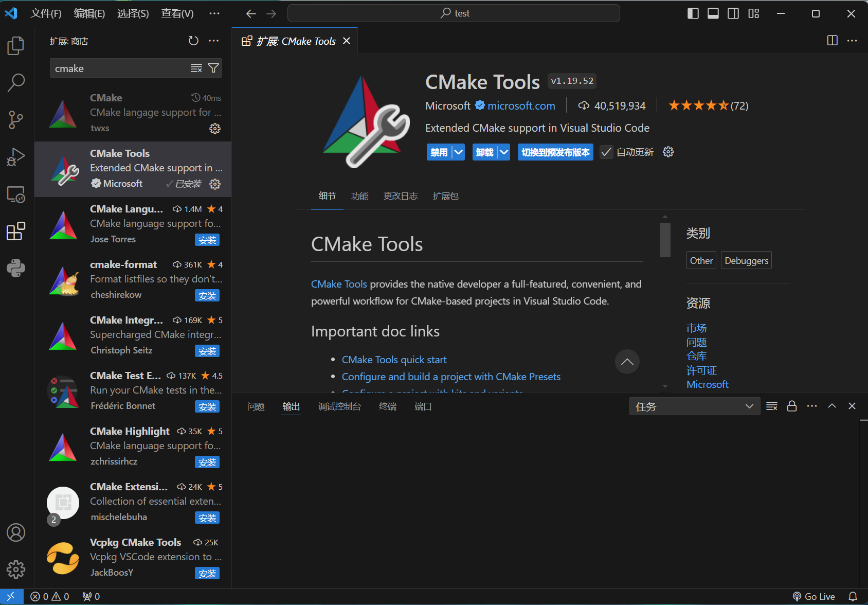Go forward in navigation history
868x605 pixels.
coord(272,13)
